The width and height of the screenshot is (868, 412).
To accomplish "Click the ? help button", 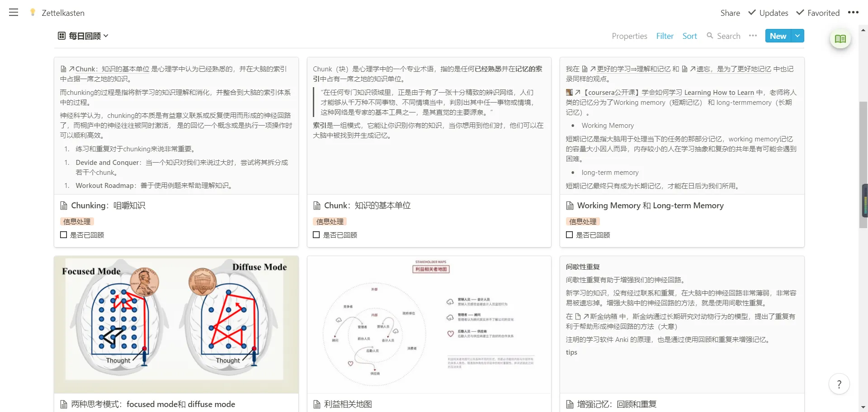I will click(839, 384).
